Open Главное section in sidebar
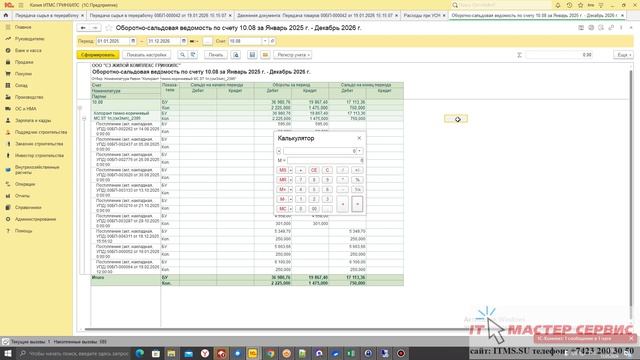The image size is (640, 360). [23, 27]
